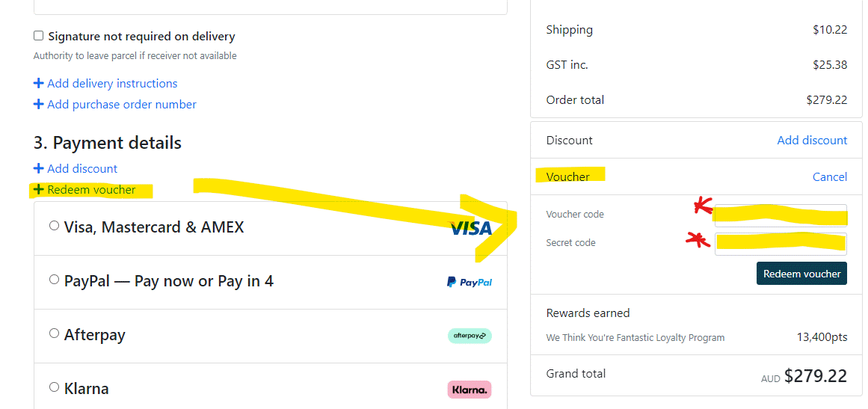Click Add discount link in order summary
868x409 pixels.
pos(812,141)
